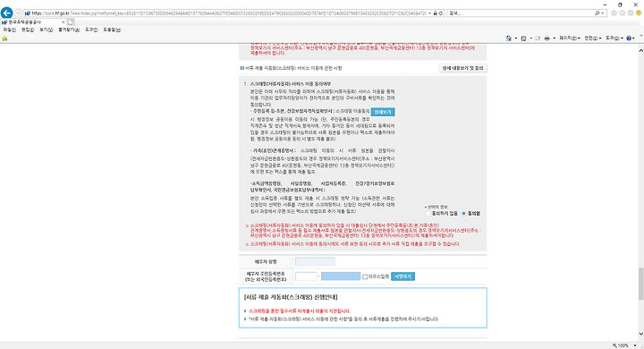Click the scrollbar down arrow

click(640, 334)
